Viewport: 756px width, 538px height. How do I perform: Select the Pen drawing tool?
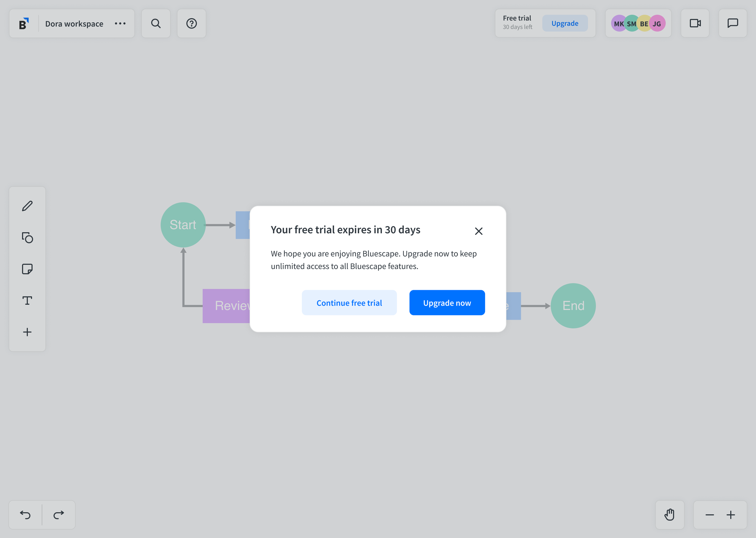click(27, 206)
